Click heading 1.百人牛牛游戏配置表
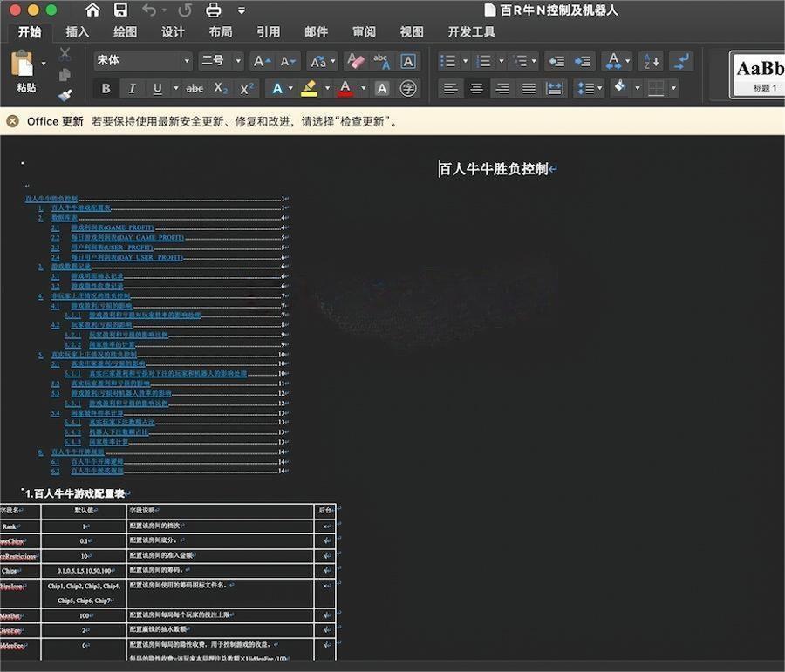This screenshot has height=672, width=785. pos(75,494)
